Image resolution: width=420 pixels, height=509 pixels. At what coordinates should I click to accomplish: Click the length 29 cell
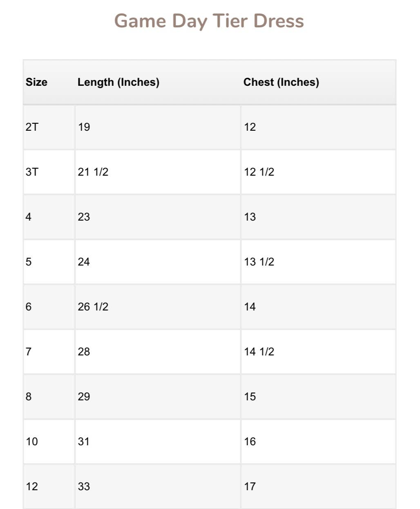pos(84,397)
